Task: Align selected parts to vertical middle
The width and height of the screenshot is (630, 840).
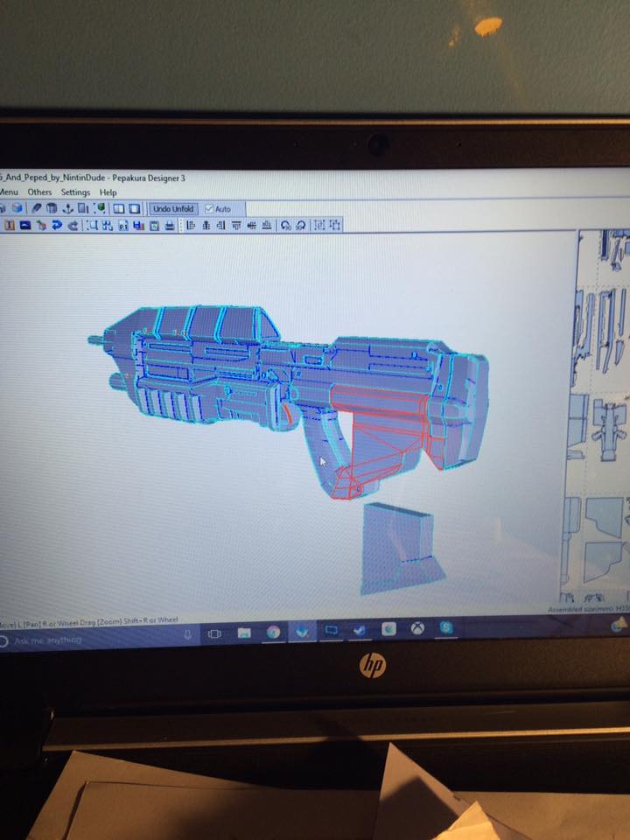Action: (252, 226)
